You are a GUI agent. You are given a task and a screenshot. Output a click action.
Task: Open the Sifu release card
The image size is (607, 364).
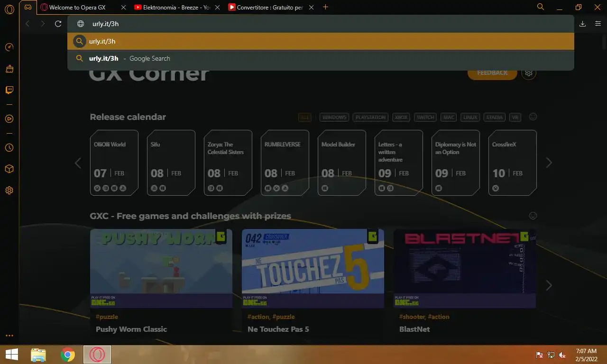point(171,163)
